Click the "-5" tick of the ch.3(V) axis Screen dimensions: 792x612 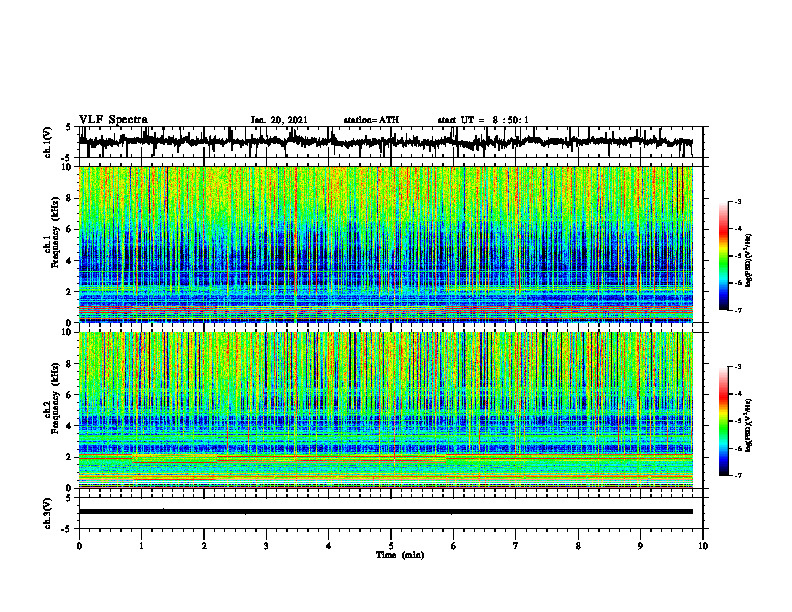pyautogui.click(x=66, y=529)
